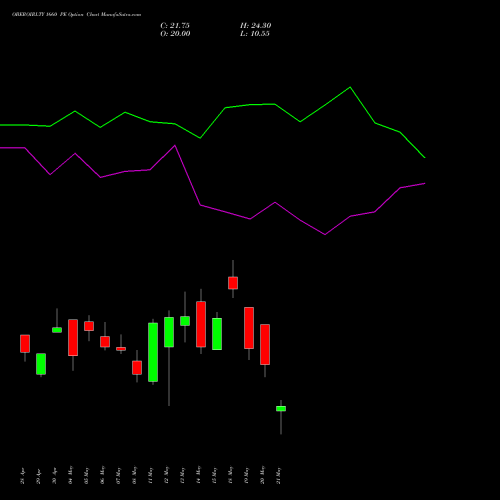The width and height of the screenshot is (500, 500).
Task: Select the 07 May date label
Action: click(118, 475)
